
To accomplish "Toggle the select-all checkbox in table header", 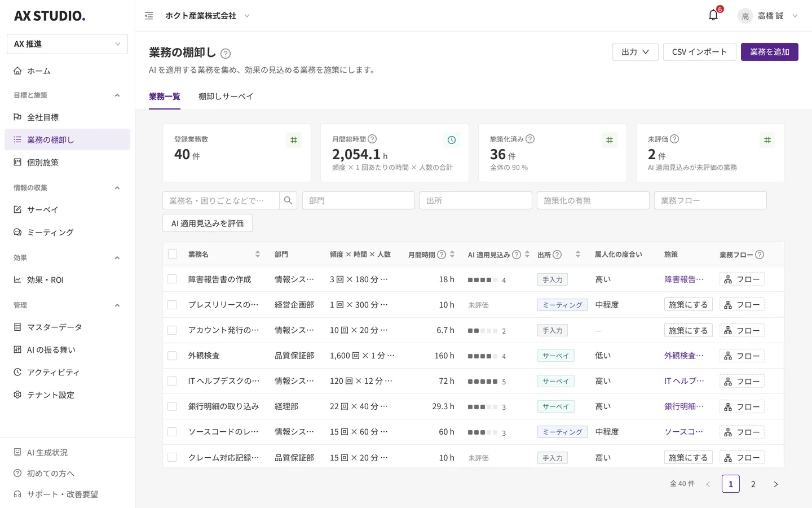I will pos(173,254).
